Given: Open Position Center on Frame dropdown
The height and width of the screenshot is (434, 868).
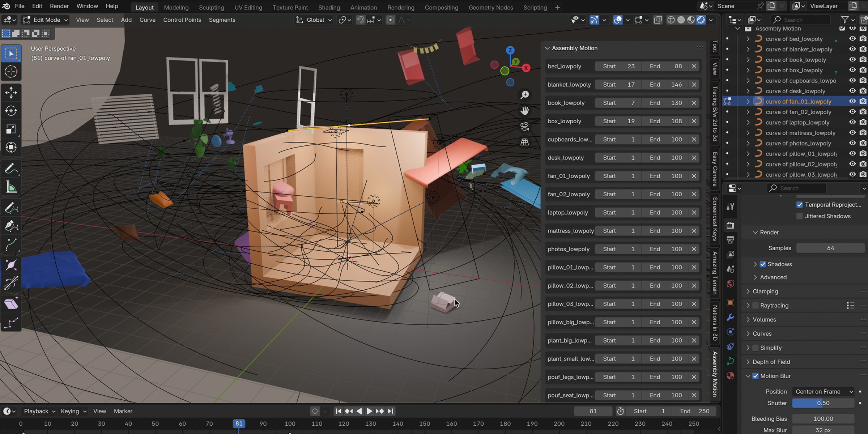Looking at the screenshot, I should [824, 392].
